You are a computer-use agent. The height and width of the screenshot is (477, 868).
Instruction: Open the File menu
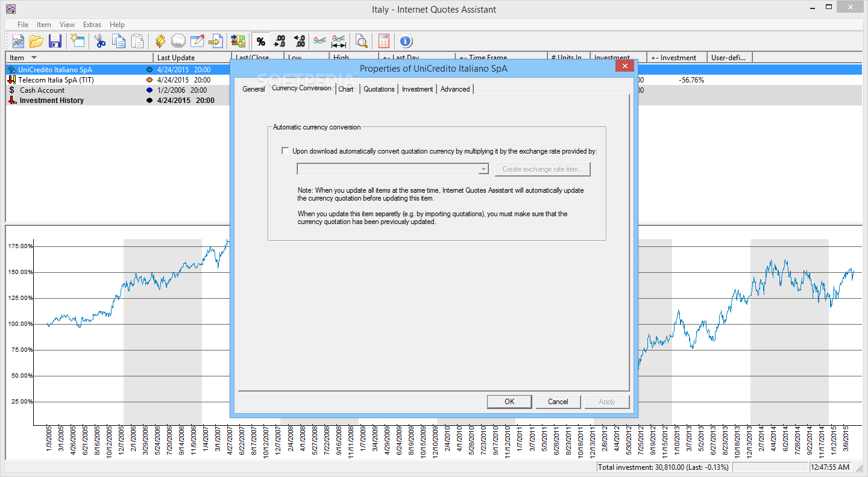tap(23, 25)
